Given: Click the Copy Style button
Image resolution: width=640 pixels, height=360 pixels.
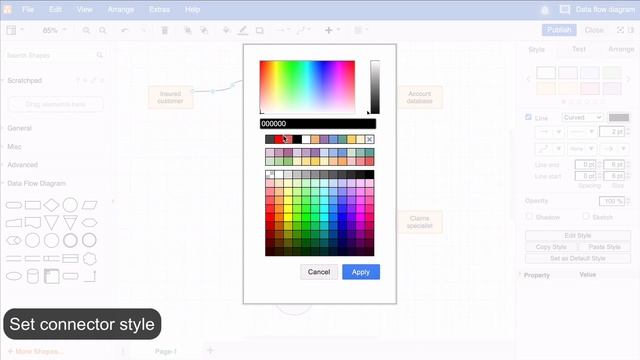Looking at the screenshot, I should (551, 247).
